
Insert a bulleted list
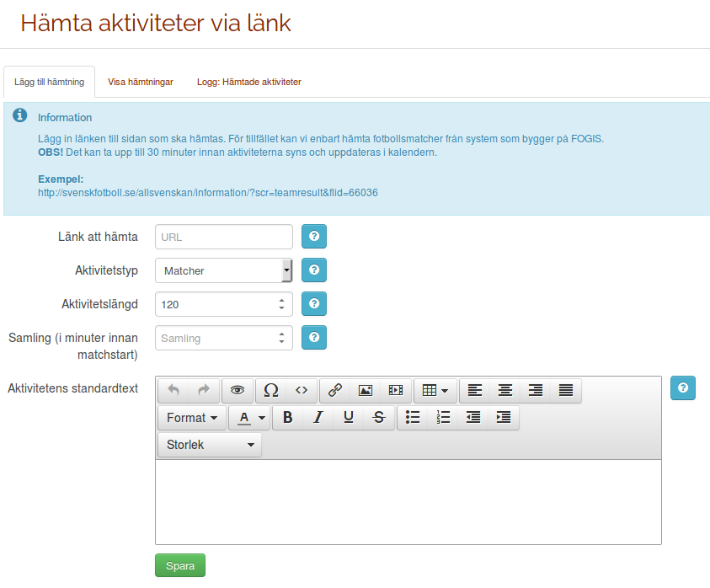tap(413, 418)
